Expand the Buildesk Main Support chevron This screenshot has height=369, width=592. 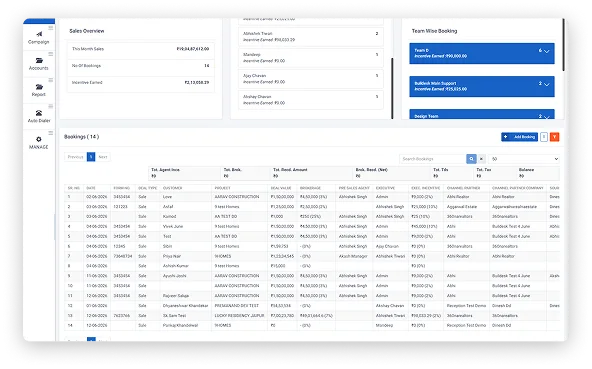pyautogui.click(x=546, y=84)
